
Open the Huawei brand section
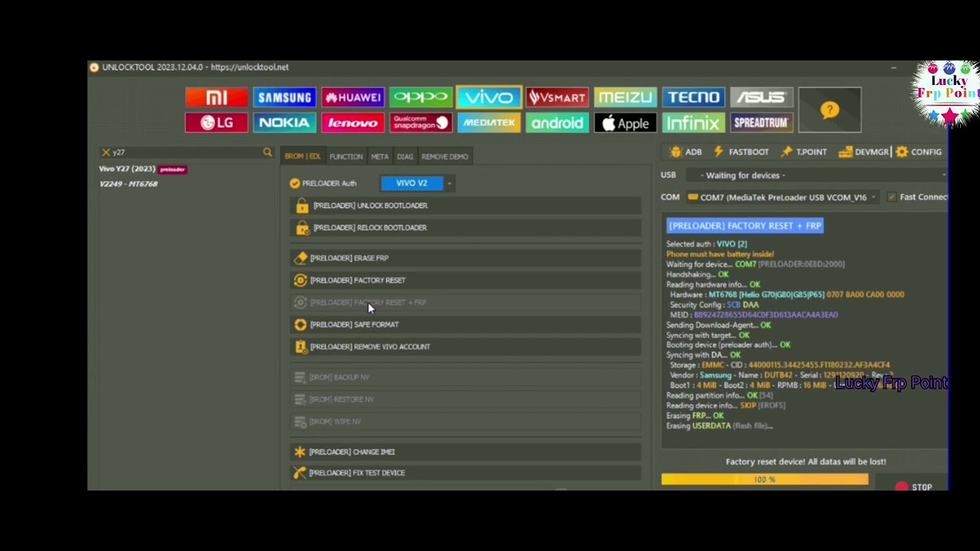pos(352,97)
